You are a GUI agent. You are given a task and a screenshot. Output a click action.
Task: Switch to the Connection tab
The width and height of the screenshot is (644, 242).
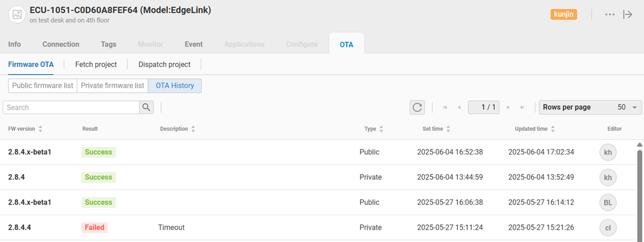61,44
